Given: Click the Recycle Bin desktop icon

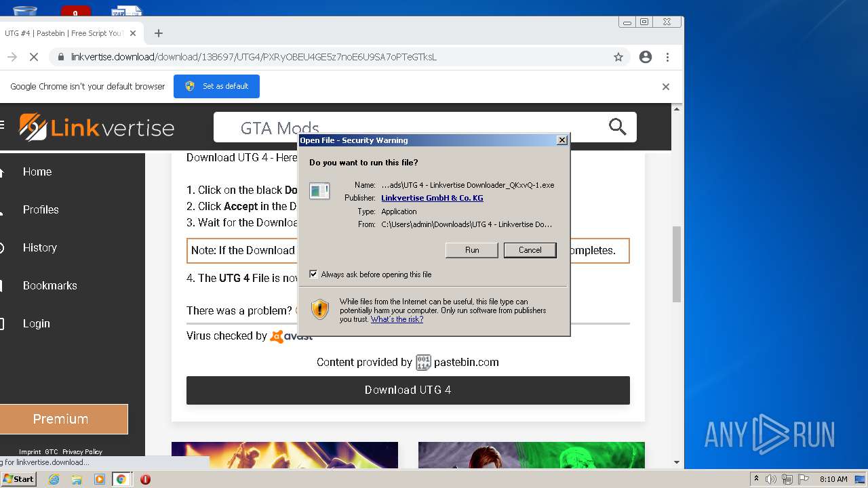Looking at the screenshot, I should (x=24, y=10).
